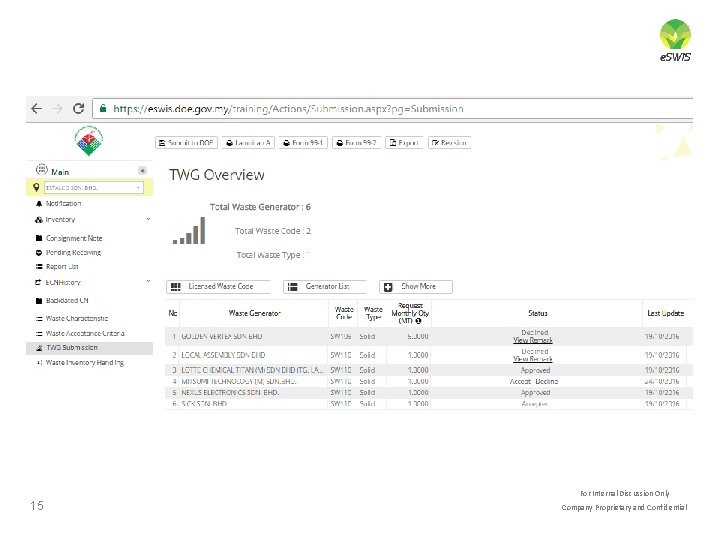Print Lampiran A from the toolbar
720x540 pixels.
(x=248, y=143)
